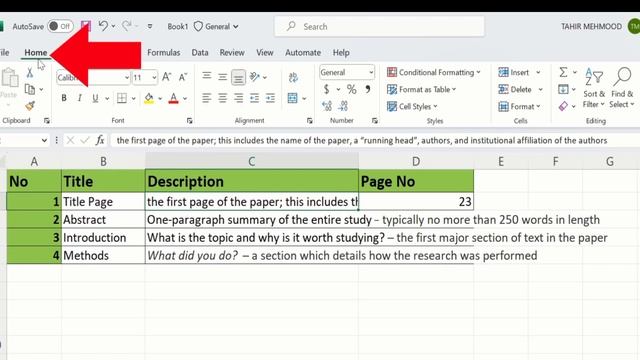Image resolution: width=640 pixels, height=360 pixels.
Task: Click the Merge & Center icon
Action: pyautogui.click(x=292, y=98)
